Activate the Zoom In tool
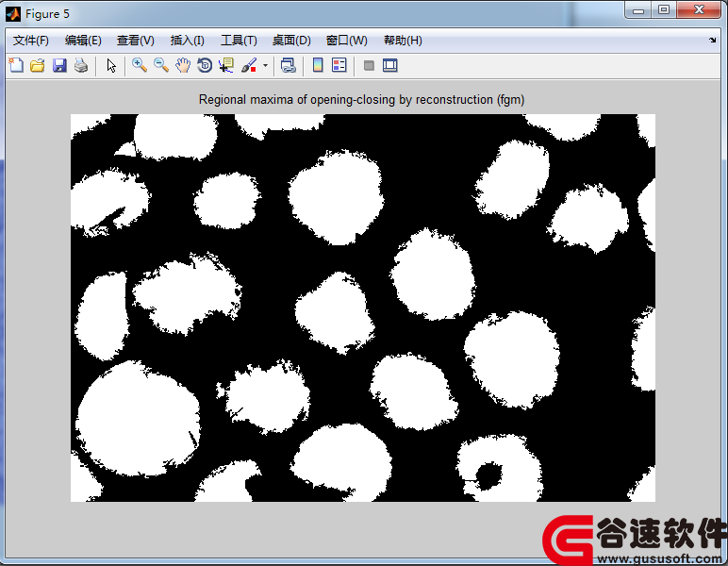 [140, 65]
